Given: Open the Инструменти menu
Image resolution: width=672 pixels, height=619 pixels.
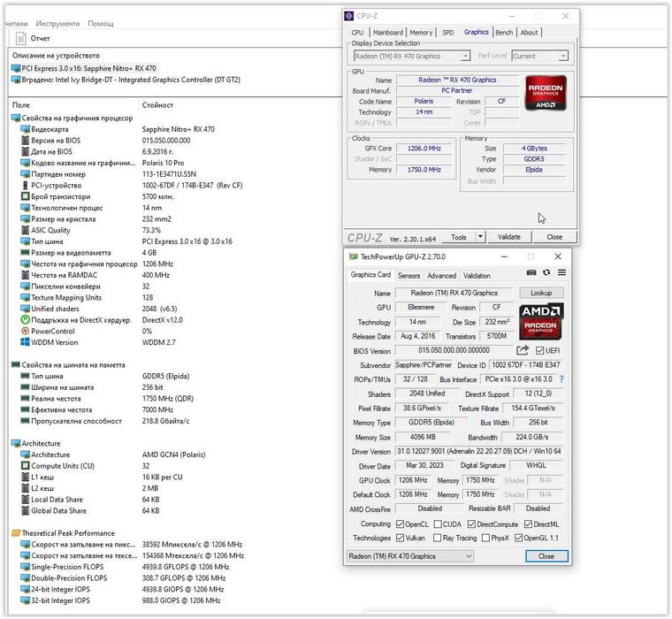Looking at the screenshot, I should [57, 24].
